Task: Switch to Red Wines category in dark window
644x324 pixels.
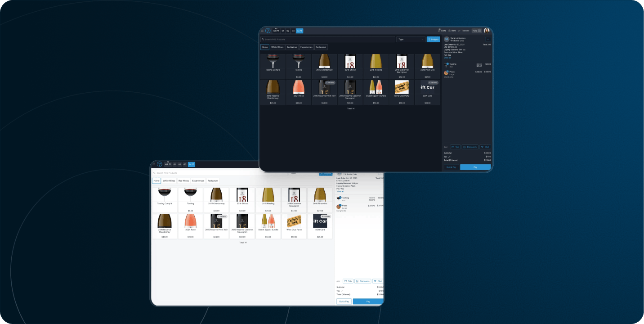Action: tap(292, 47)
